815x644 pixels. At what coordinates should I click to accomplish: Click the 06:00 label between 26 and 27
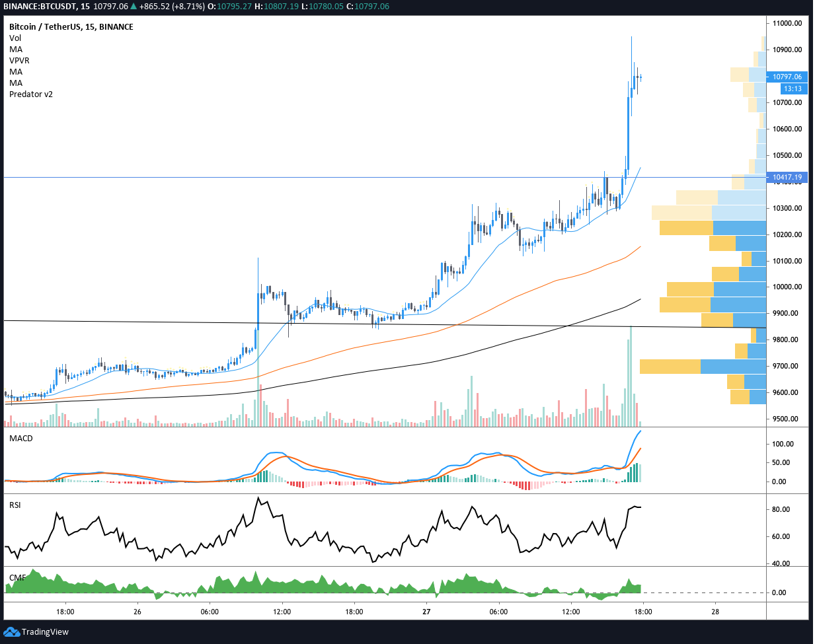[210, 612]
